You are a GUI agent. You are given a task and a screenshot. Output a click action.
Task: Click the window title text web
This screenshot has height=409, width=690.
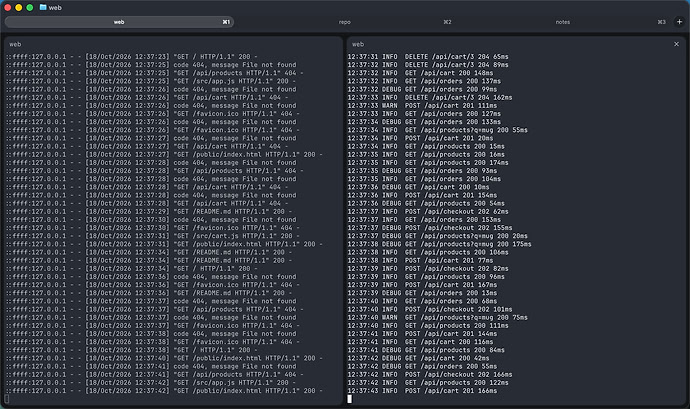(55, 7)
